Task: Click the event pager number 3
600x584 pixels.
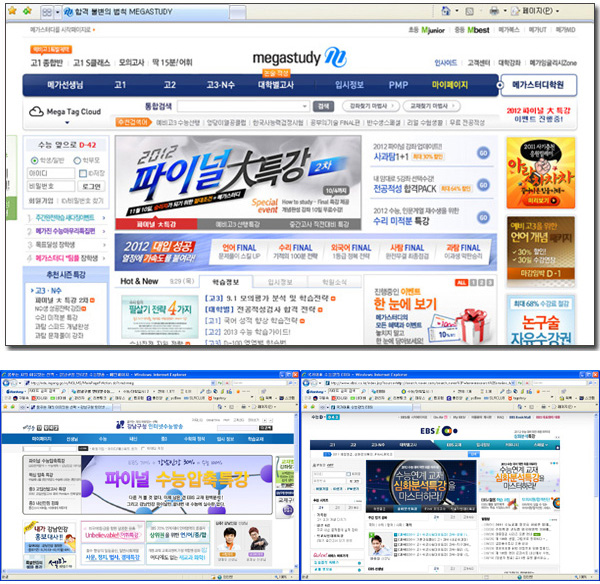Action: 490,282
